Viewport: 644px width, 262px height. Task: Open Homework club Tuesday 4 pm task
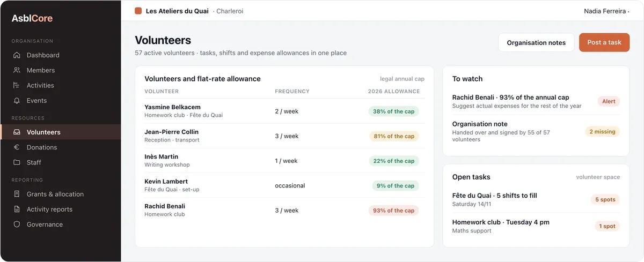(536, 226)
